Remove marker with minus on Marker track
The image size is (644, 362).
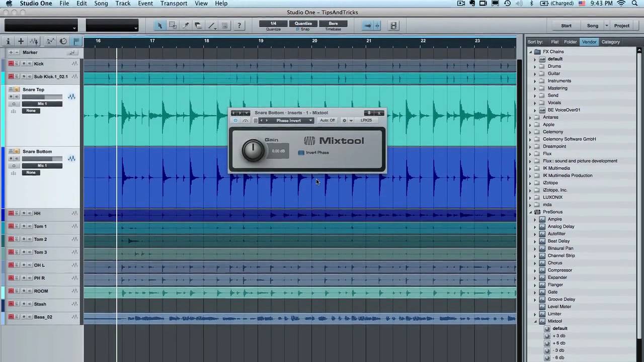pos(17,52)
